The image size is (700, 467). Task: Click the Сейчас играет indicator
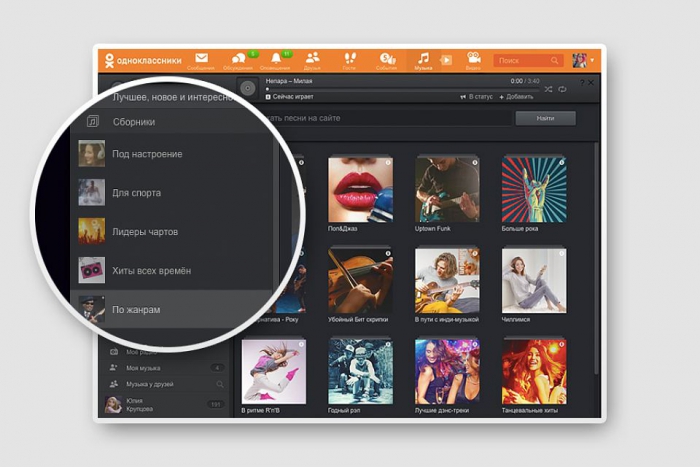pyautogui.click(x=290, y=97)
